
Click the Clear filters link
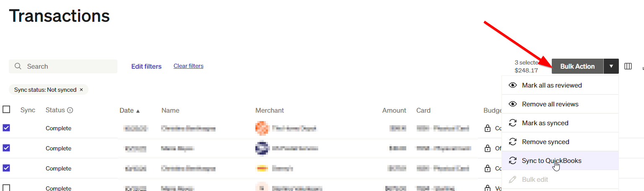188,66
